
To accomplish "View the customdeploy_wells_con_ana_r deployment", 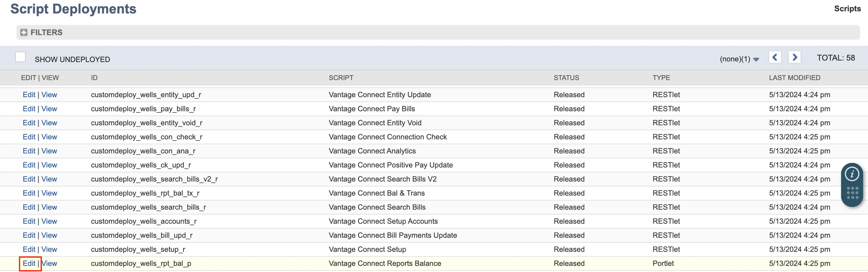I will pyautogui.click(x=49, y=151).
